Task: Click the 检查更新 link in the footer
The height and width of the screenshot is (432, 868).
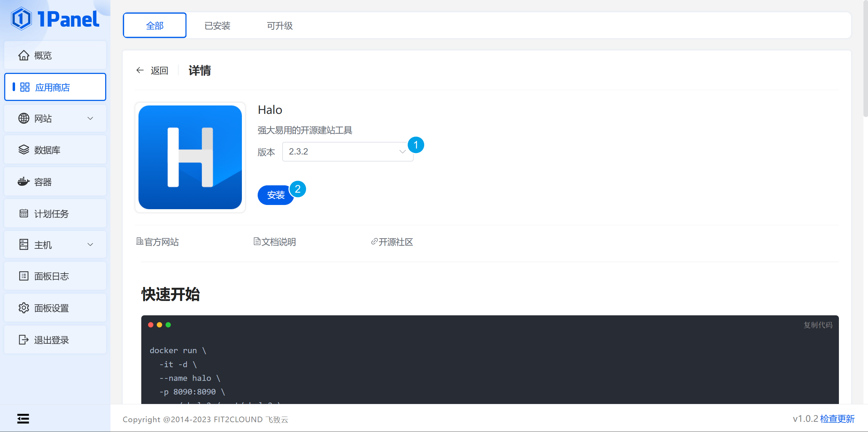Action: tap(837, 419)
